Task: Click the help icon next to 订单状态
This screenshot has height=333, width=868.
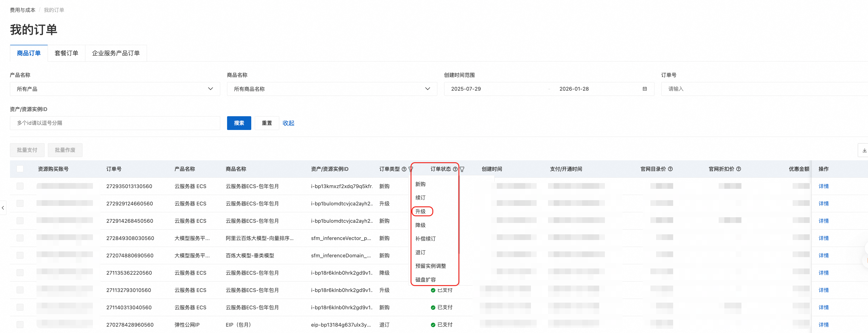Action: click(455, 169)
